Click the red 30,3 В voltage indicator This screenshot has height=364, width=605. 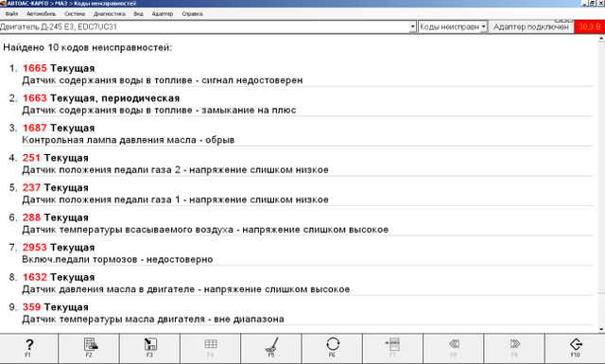tap(589, 27)
